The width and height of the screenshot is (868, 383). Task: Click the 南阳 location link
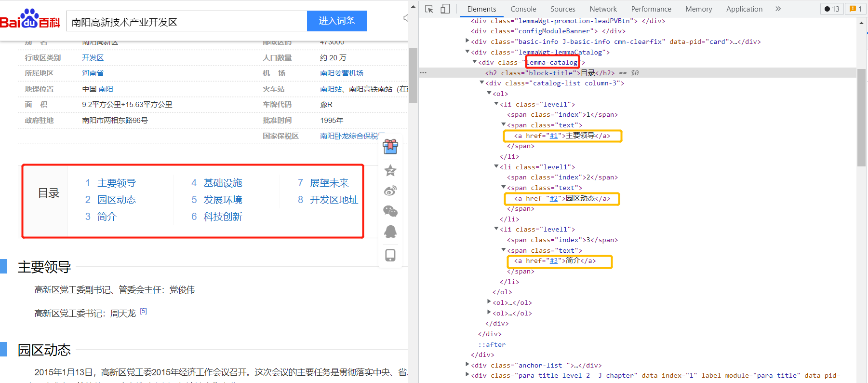106,89
